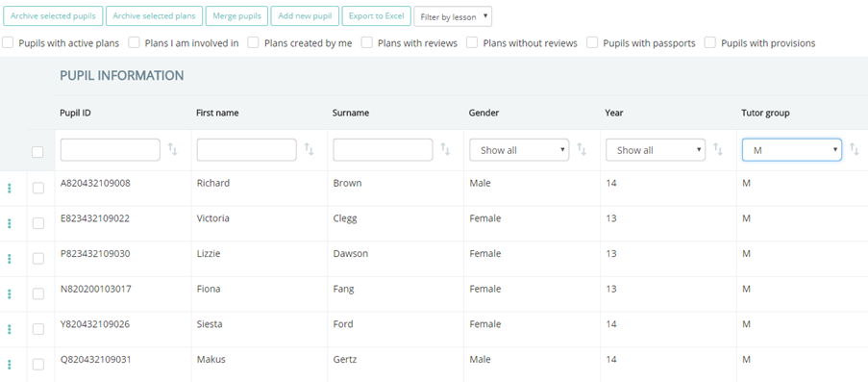Image resolution: width=868 pixels, height=382 pixels.
Task: Open Filter by lesson dropdown
Action: point(453,16)
